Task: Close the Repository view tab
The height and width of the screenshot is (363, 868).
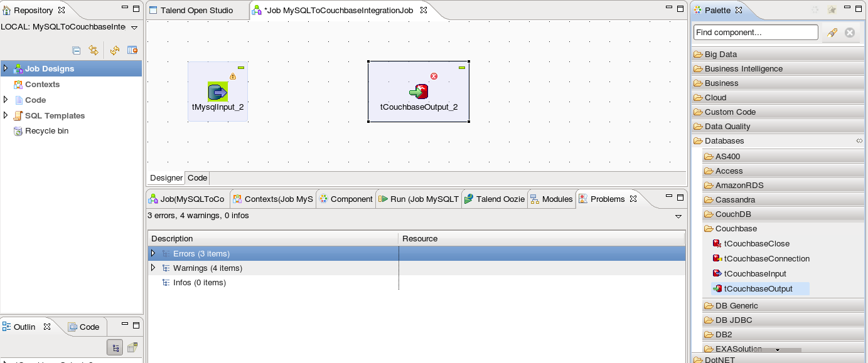Action: click(61, 10)
